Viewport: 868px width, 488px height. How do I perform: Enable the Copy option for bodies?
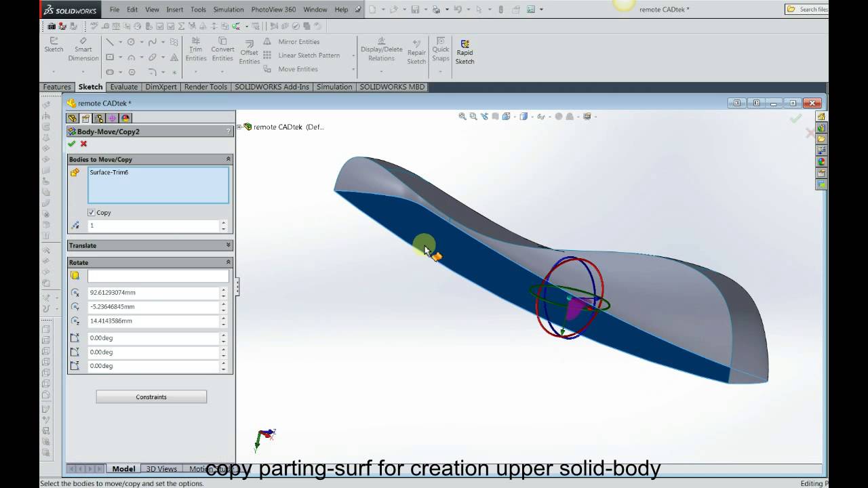[x=92, y=212]
